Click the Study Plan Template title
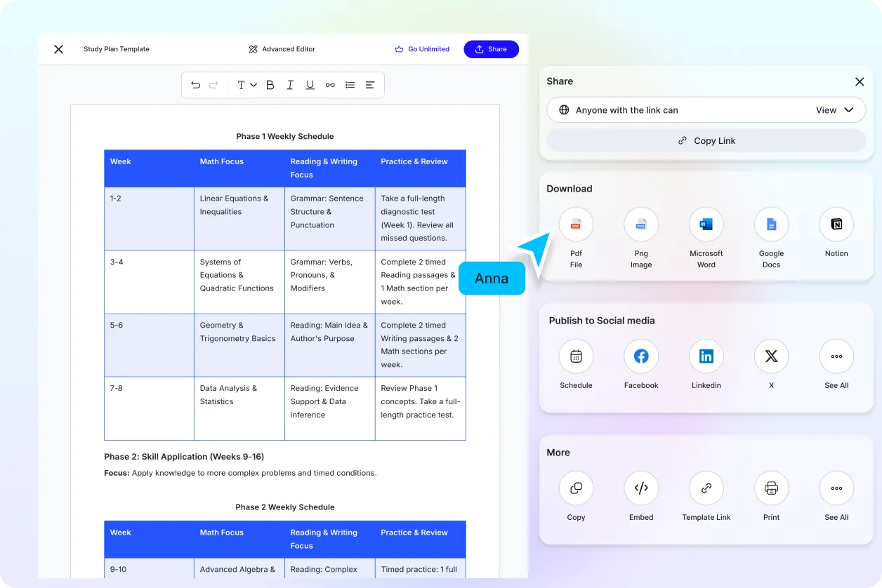The height and width of the screenshot is (588, 882). (117, 49)
